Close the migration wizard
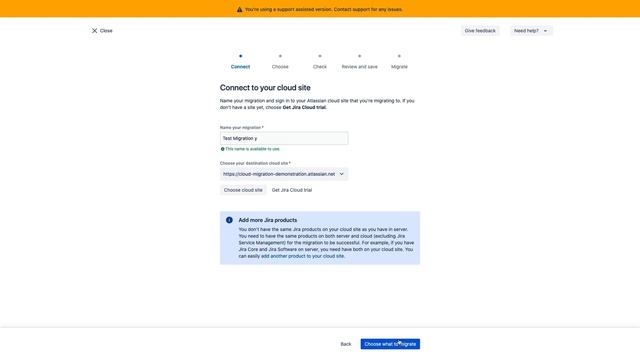The width and height of the screenshot is (640, 360). tap(102, 31)
